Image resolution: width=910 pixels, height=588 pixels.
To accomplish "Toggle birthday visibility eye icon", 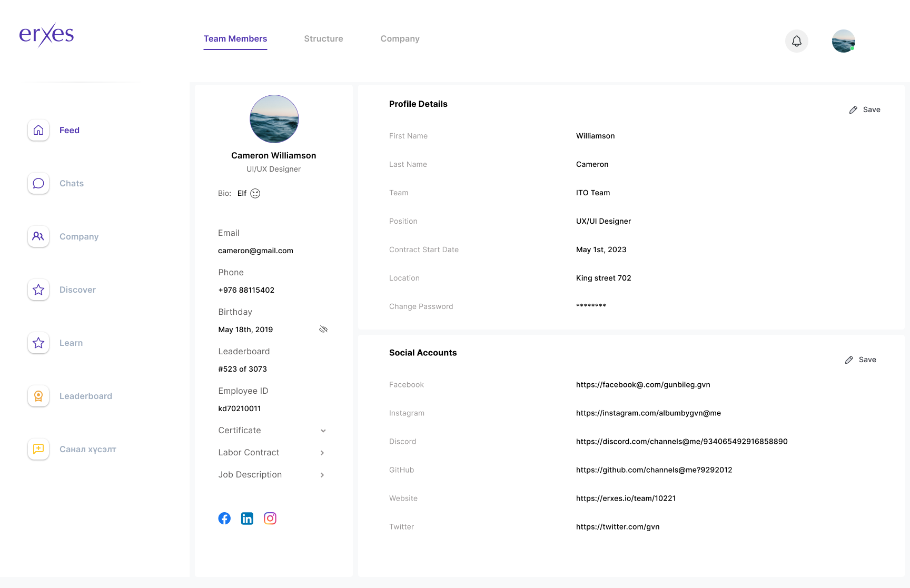I will [x=323, y=330].
